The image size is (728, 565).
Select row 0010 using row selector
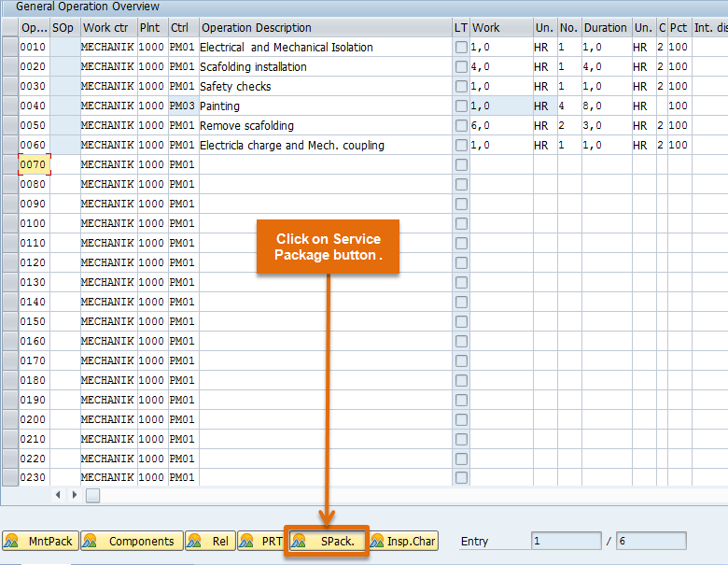pos(10,48)
